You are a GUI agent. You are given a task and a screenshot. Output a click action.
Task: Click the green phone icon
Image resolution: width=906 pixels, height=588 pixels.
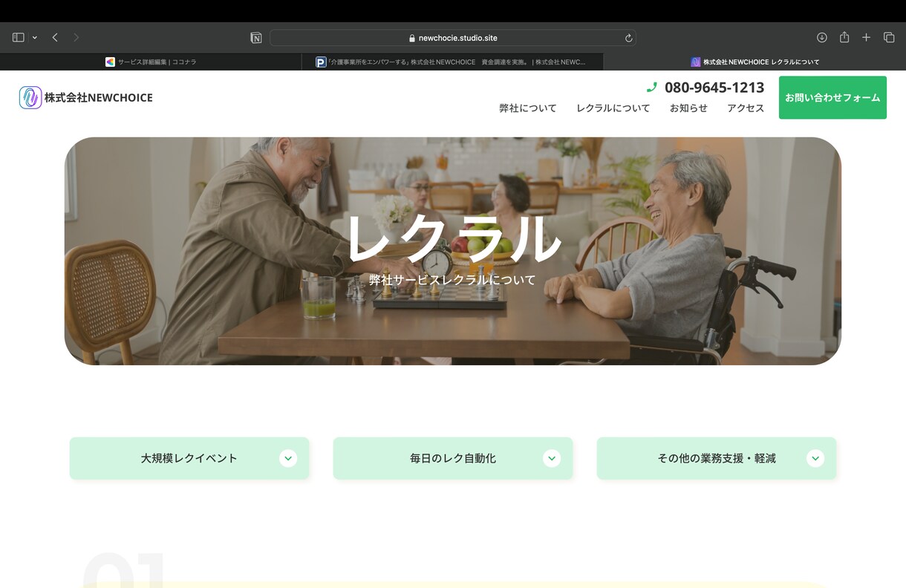[x=652, y=88]
